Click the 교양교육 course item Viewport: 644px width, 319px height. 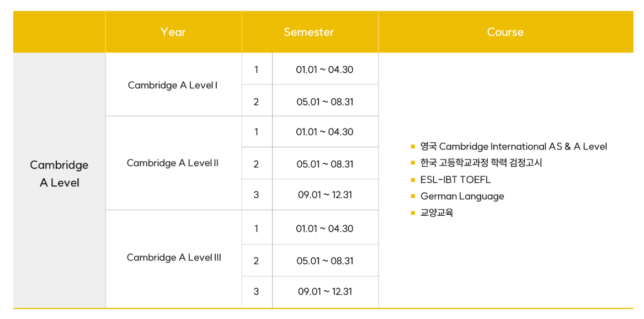point(437,213)
